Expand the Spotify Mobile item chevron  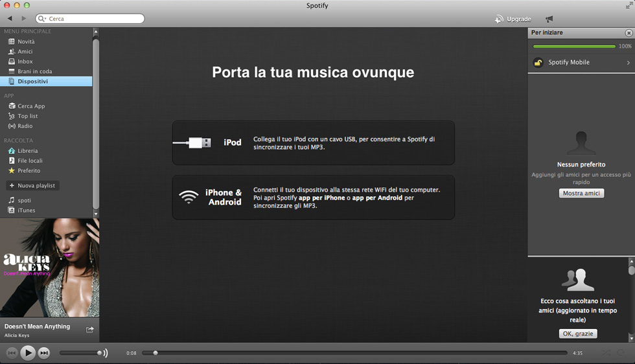628,63
